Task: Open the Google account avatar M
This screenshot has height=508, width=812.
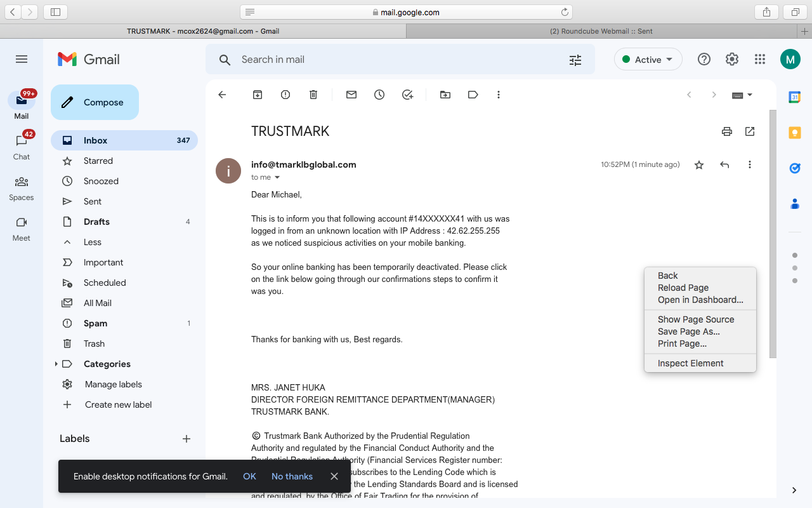Action: [790, 60]
